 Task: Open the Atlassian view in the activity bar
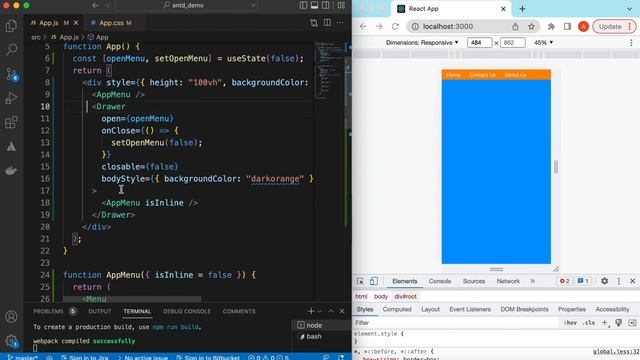[11, 147]
